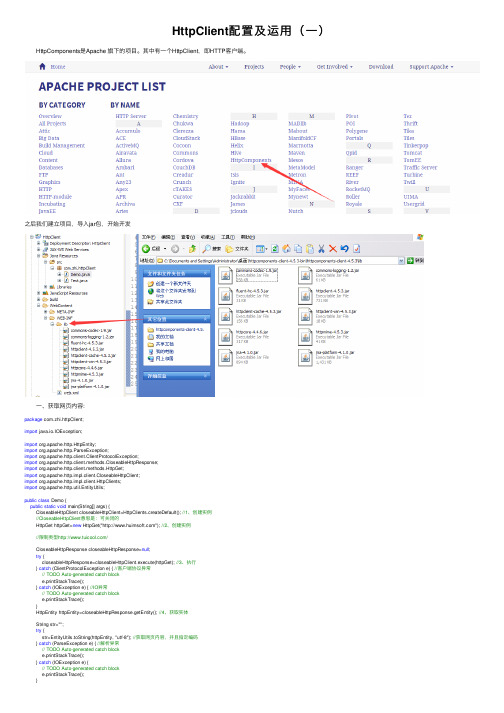Image resolution: width=504 pixels, height=713 pixels.
Task: Click the Forward arrow icon in Explorer toolbar
Action: pos(175,249)
